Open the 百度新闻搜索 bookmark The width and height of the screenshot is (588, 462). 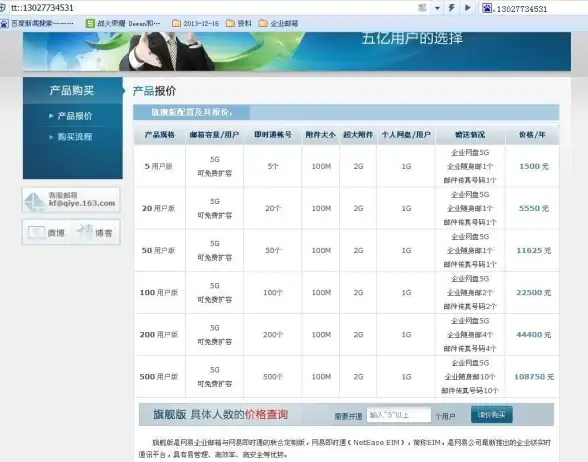click(x=37, y=23)
